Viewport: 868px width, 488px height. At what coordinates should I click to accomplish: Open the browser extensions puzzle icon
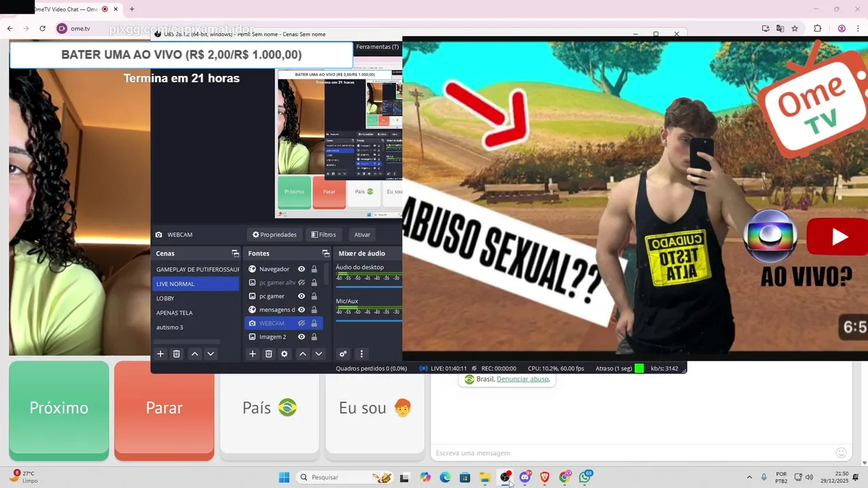coord(817,28)
